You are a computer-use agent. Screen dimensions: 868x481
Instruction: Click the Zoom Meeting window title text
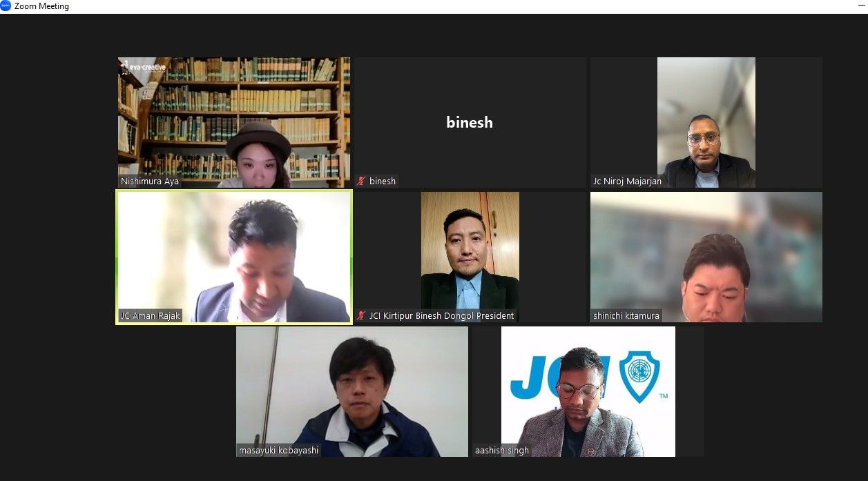(41, 6)
